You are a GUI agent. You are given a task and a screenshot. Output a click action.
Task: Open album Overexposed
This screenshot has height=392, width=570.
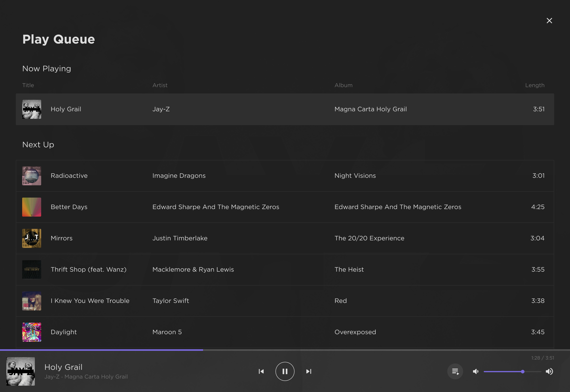355,332
